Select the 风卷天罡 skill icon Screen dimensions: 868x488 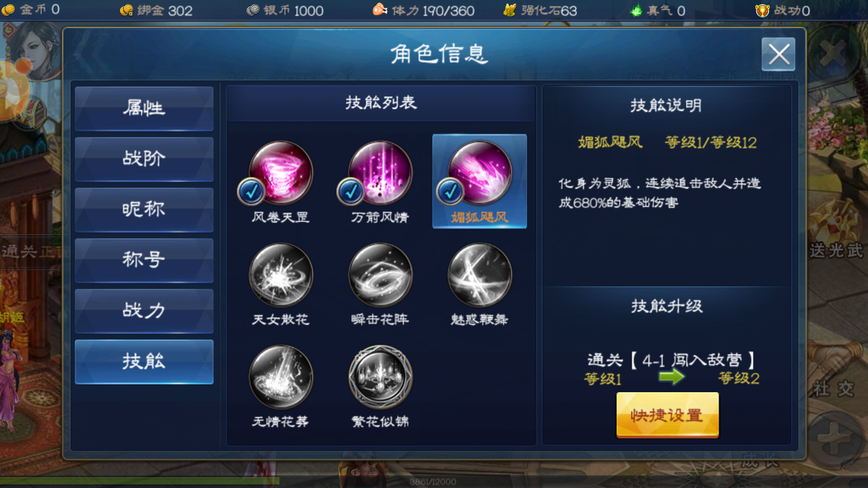click(281, 173)
